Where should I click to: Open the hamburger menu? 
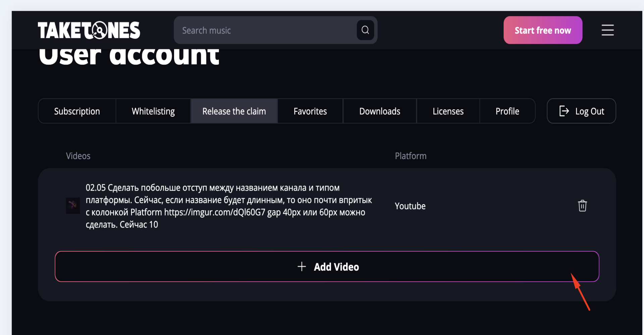[607, 30]
